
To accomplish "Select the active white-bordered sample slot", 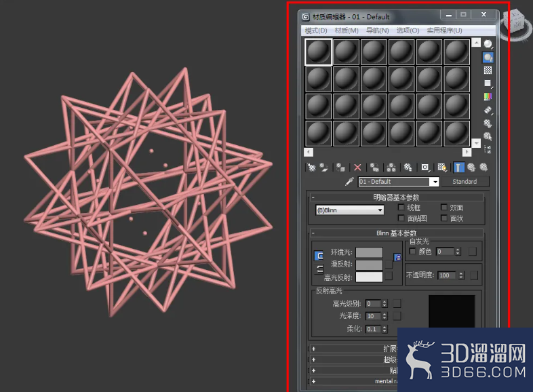I will [x=319, y=52].
